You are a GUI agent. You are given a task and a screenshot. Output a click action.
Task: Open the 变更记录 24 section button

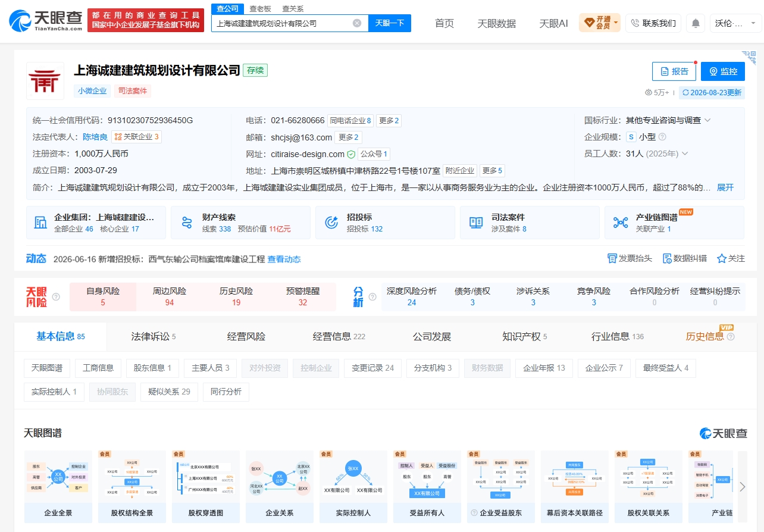(372, 368)
